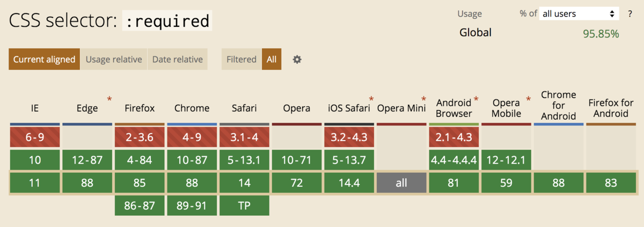The width and height of the screenshot is (644, 227).
Task: Click the asterisk note next to Edge
Action: point(109,99)
